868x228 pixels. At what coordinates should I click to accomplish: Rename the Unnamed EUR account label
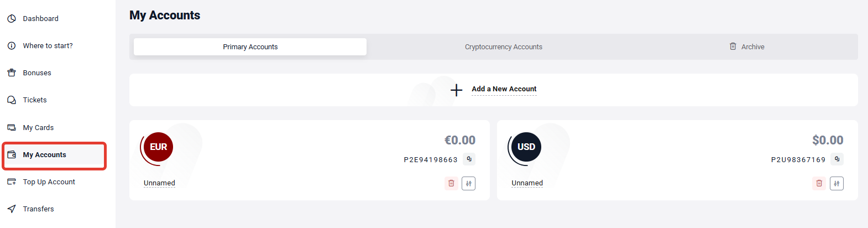(x=159, y=183)
